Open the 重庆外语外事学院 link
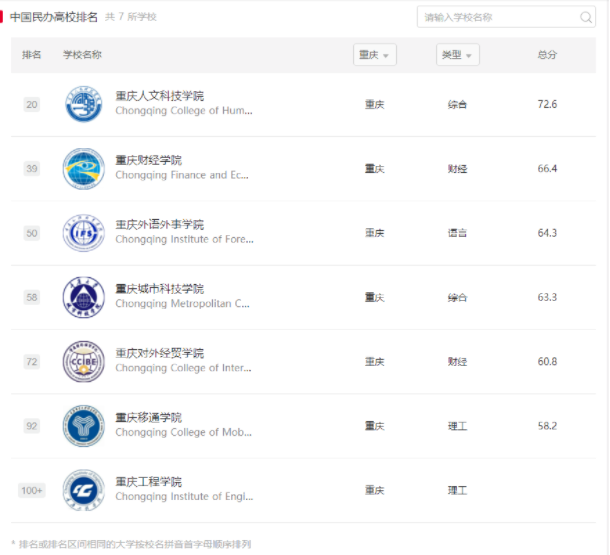This screenshot has height=555, width=610. (160, 224)
